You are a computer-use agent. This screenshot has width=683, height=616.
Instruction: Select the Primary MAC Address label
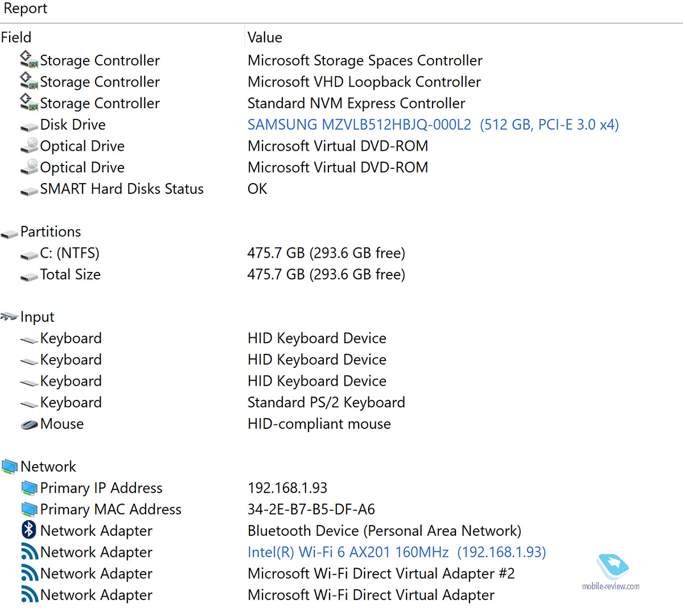click(111, 509)
